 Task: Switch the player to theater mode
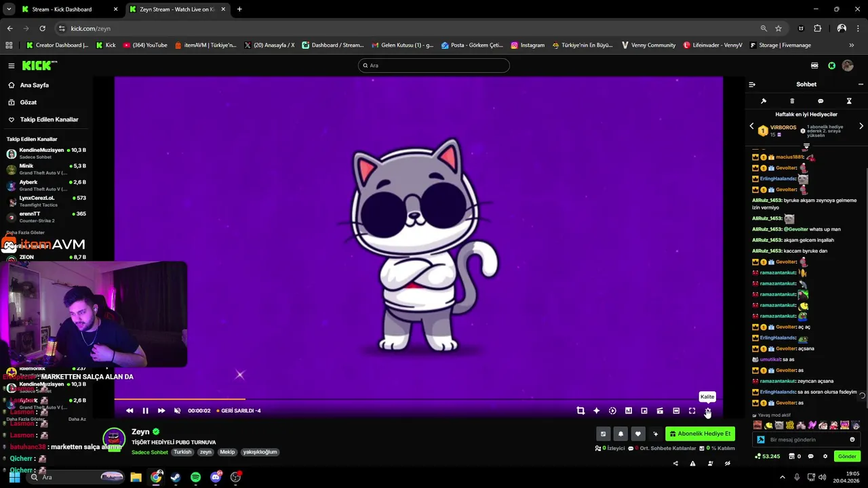click(x=676, y=411)
